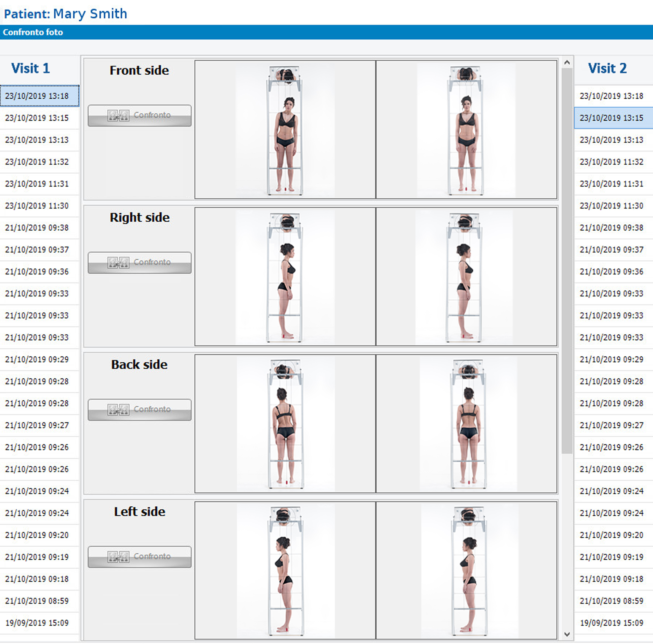Image resolution: width=653 pixels, height=644 pixels.
Task: Open Visit 2 Left side photo thumbnail
Action: pyautogui.click(x=466, y=570)
